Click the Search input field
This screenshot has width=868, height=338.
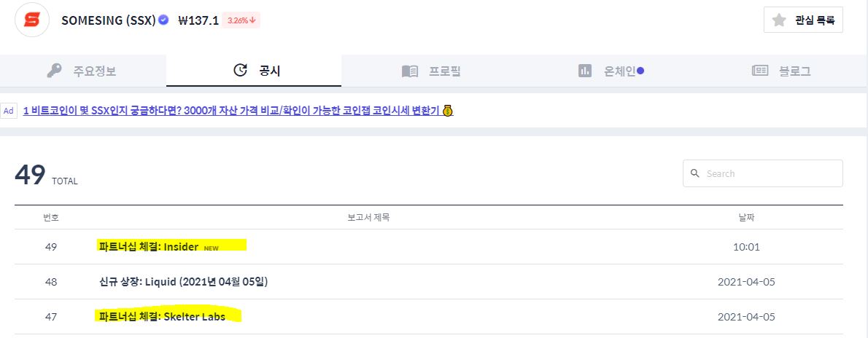763,173
